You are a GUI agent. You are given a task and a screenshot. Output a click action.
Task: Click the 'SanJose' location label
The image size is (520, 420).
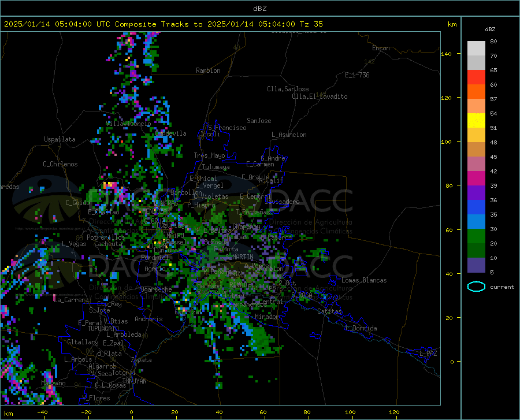[x=259, y=121]
